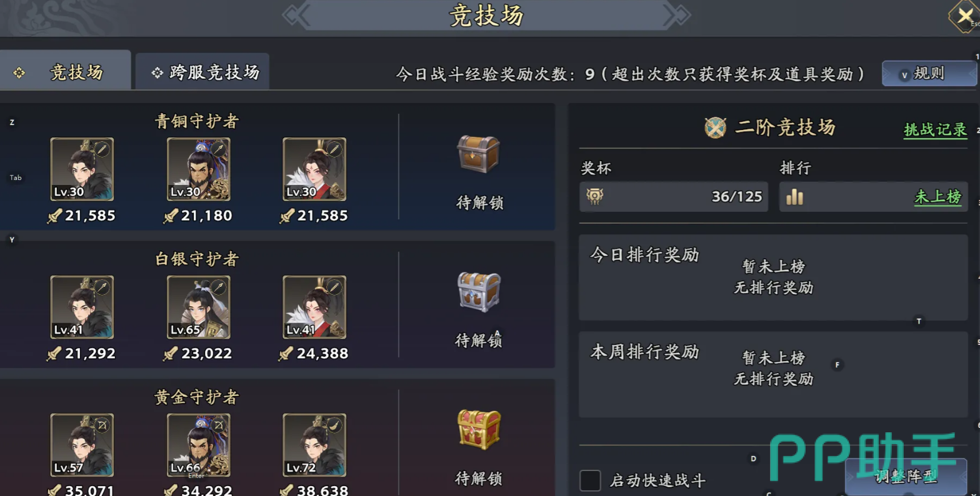Image resolution: width=980 pixels, height=496 pixels.
Task: Select middle Lv.30 hero in 青铜守护者
Action: 198,169
